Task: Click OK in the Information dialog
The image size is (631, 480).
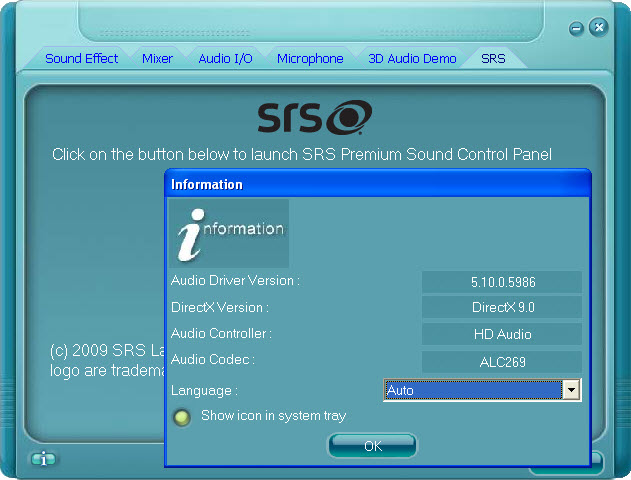Action: (x=373, y=446)
